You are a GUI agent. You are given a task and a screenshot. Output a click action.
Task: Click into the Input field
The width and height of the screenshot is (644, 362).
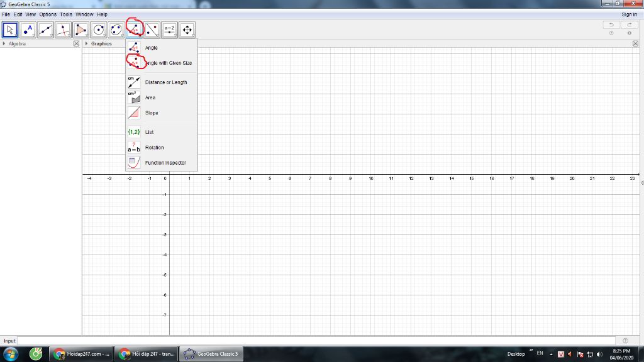click(316, 341)
